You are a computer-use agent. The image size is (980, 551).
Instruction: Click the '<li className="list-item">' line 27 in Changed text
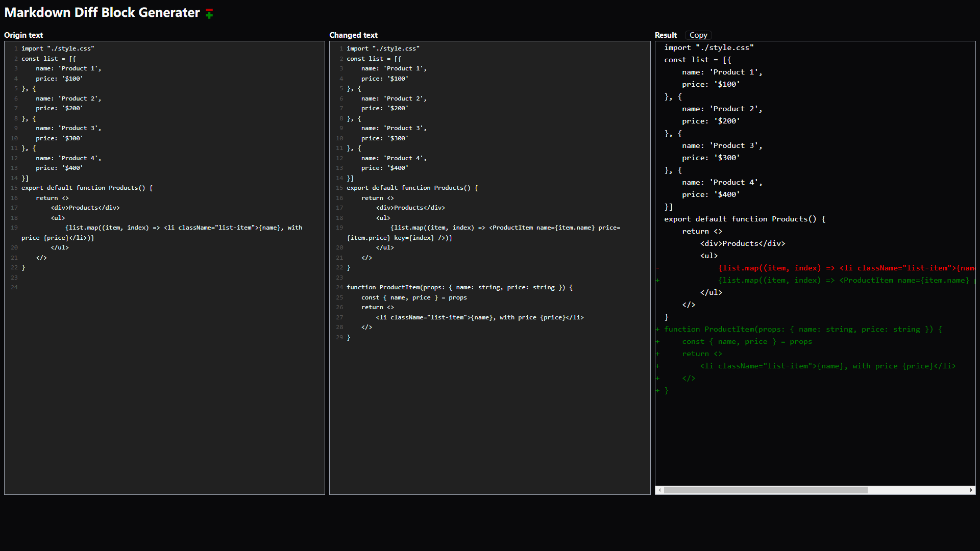480,317
